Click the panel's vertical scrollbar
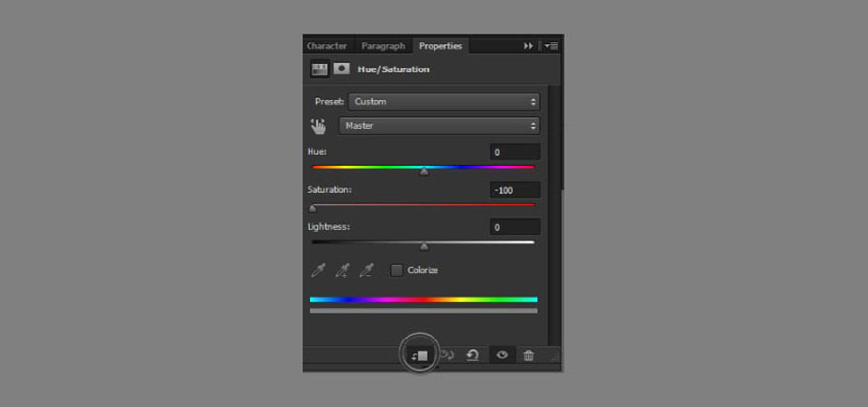 click(555, 216)
